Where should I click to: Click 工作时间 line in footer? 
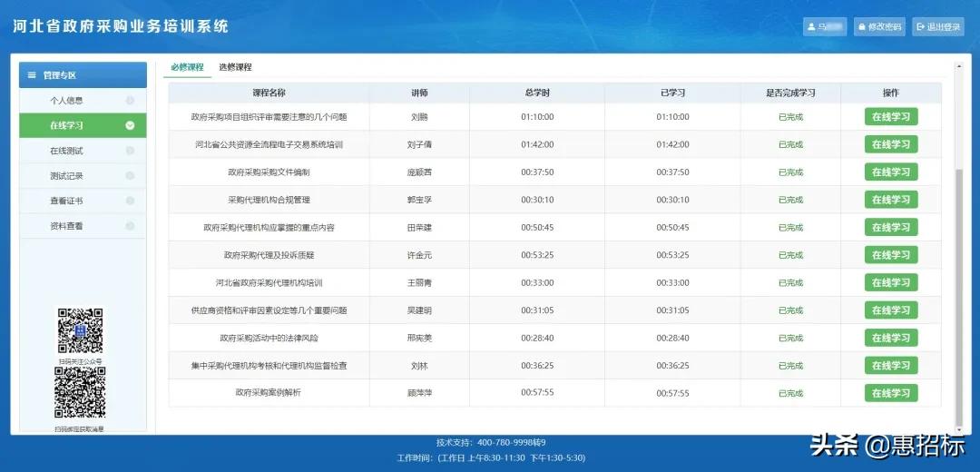pyautogui.click(x=491, y=457)
